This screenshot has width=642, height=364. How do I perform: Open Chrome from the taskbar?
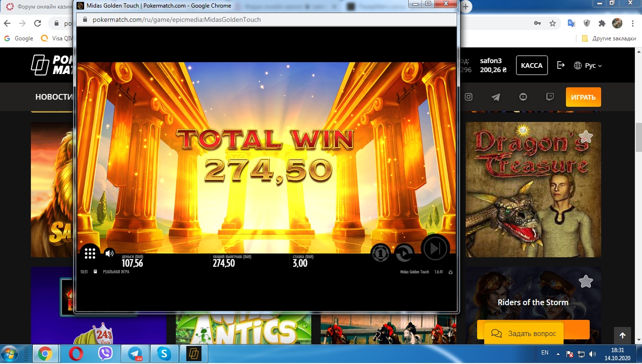tap(45, 354)
